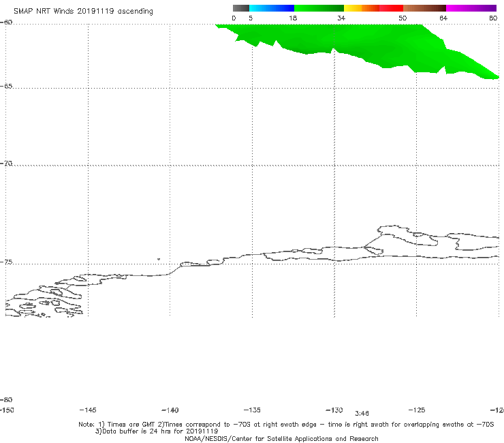Viewport: 504px width, 443px height.
Task: Click the longitude label '-135'
Action: tap(252, 410)
